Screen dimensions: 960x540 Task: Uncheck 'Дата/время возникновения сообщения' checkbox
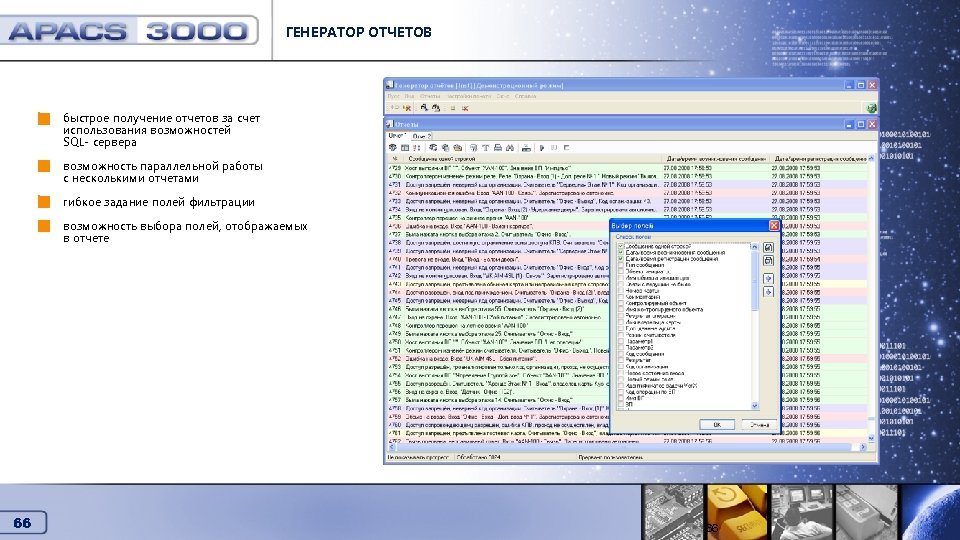tap(620, 252)
